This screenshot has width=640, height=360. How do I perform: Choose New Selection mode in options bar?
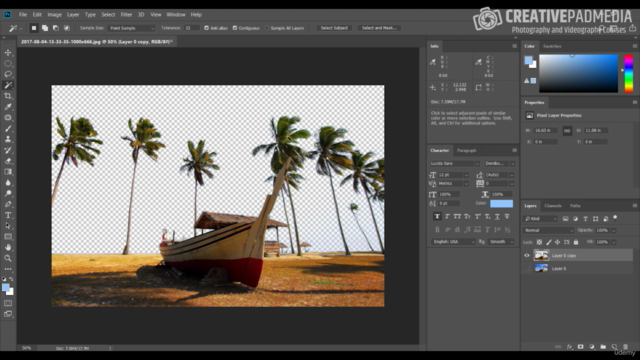coord(34,28)
